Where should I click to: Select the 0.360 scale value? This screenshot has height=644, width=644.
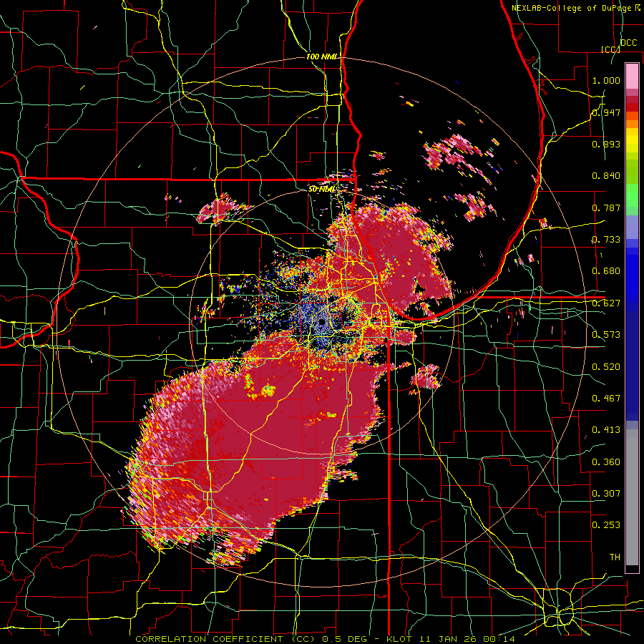click(x=606, y=462)
